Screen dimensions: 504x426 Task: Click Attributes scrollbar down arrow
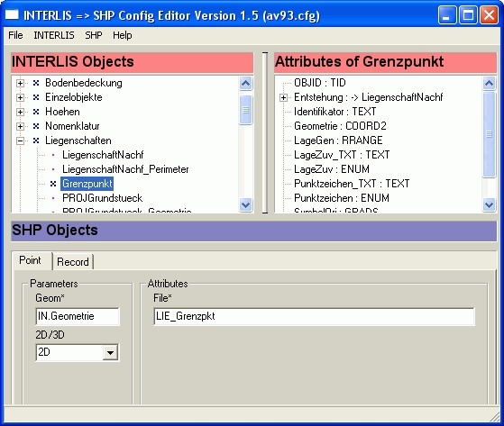pos(489,204)
